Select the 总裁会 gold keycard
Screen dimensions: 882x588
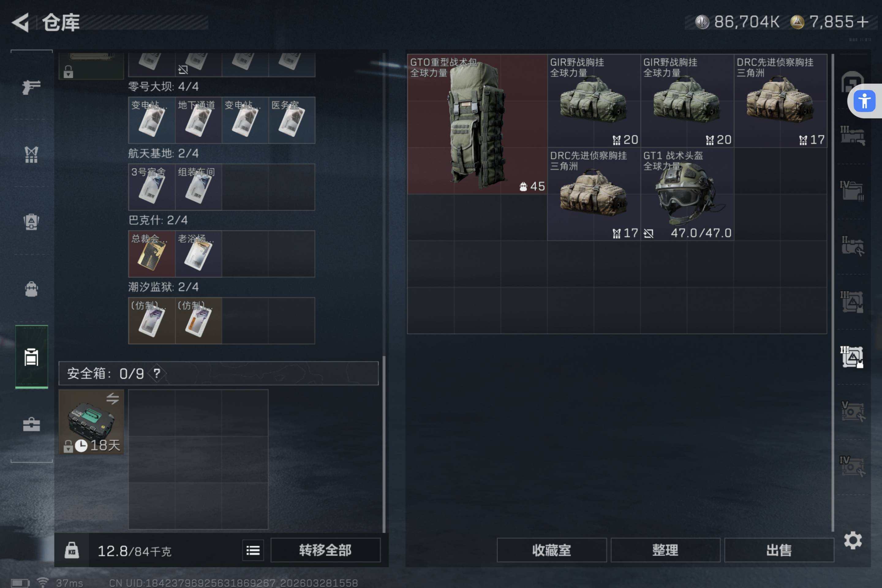152,254
